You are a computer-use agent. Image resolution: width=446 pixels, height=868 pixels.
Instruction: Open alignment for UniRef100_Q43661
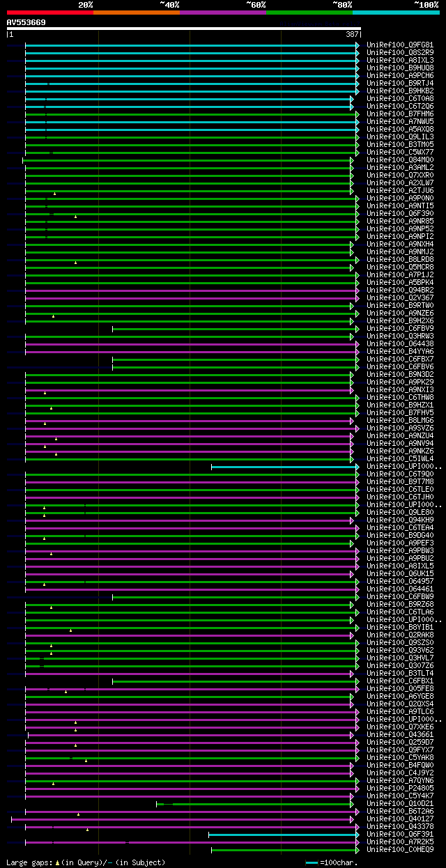pos(401,735)
